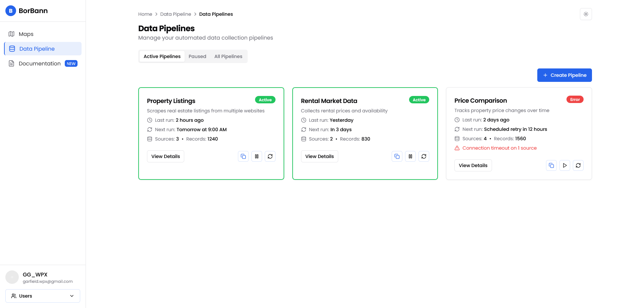Copy the Rental Market Data pipeline

[397, 156]
